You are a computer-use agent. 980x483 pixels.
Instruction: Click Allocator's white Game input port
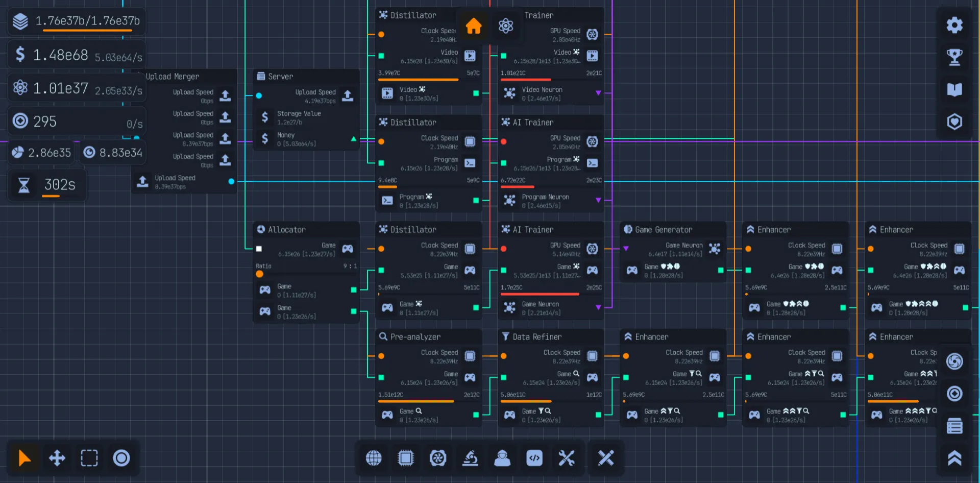pyautogui.click(x=259, y=249)
